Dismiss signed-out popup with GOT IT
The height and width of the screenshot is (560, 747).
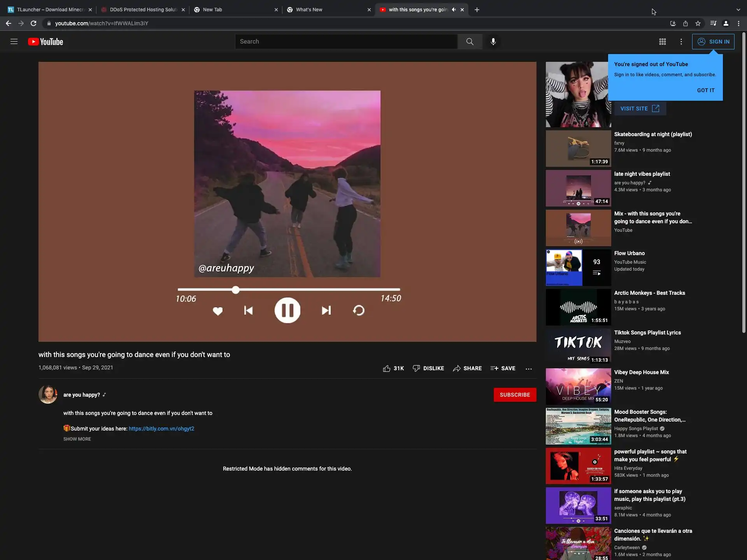tap(705, 90)
